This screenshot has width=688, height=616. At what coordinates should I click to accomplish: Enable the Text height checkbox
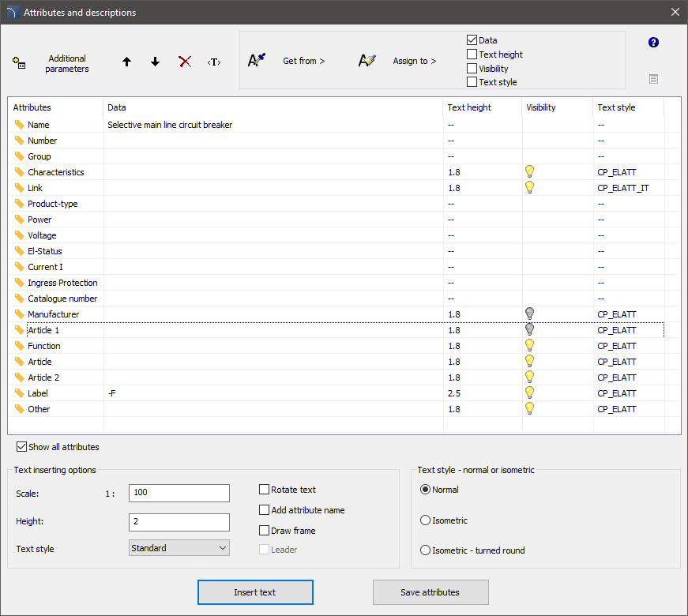(x=472, y=54)
